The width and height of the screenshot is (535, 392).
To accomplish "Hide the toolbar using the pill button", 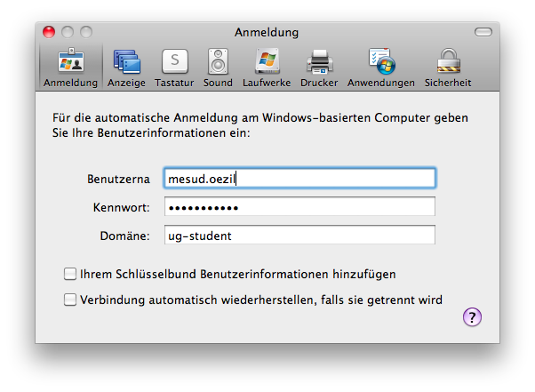I will tap(483, 32).
